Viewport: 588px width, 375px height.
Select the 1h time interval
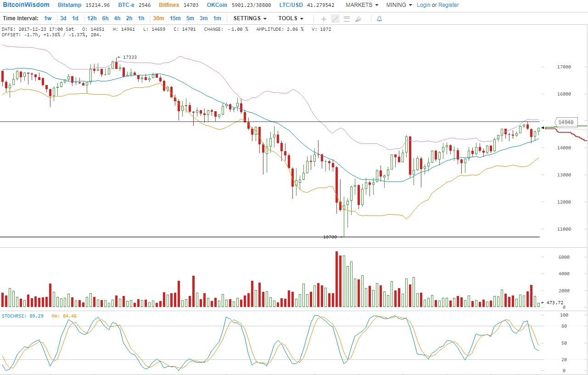[141, 18]
